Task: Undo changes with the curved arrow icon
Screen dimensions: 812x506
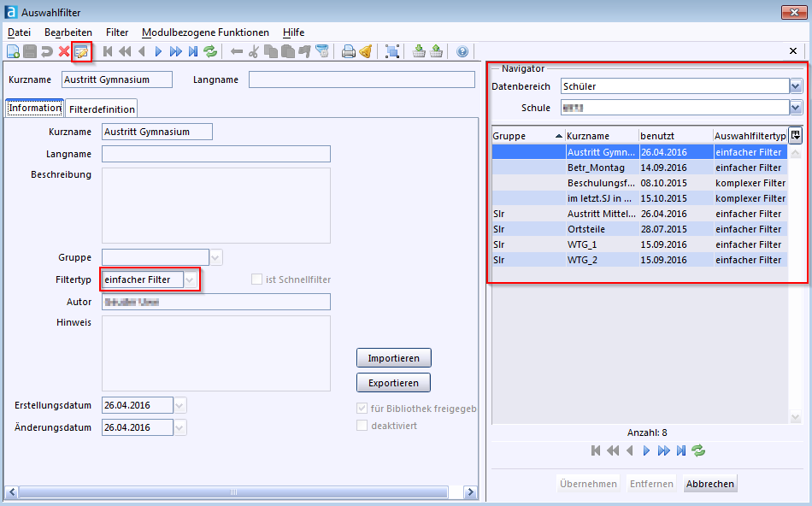Action: 47,51
